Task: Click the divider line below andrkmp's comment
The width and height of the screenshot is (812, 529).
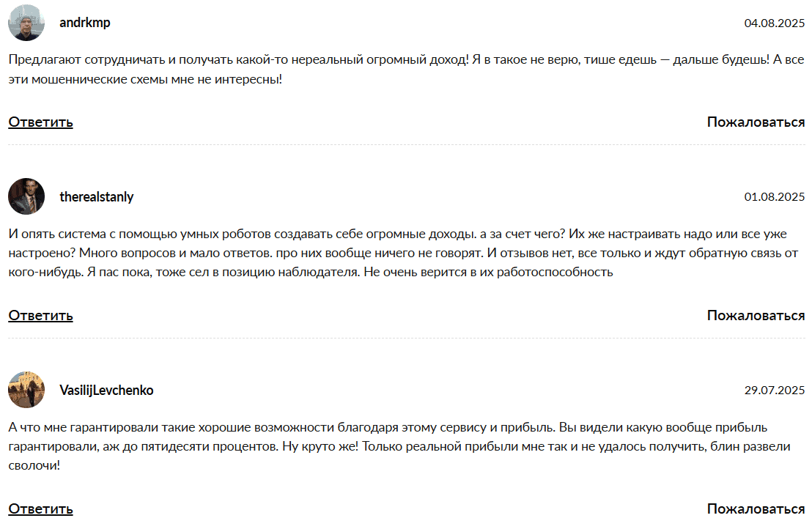Action: pos(406,145)
